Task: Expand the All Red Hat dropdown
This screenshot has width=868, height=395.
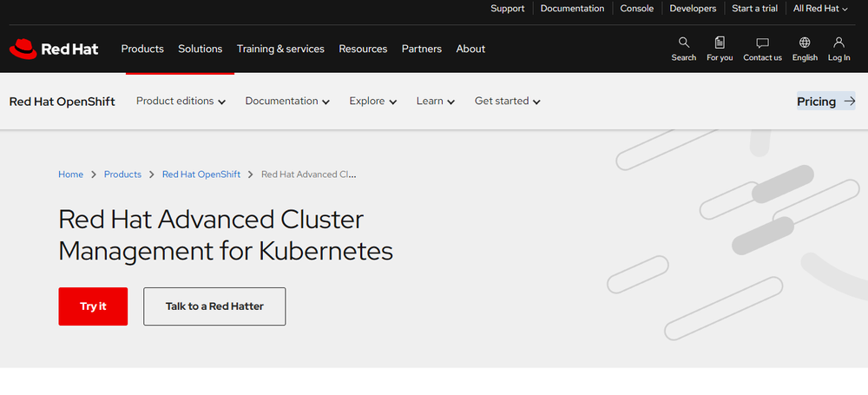Action: pyautogui.click(x=820, y=9)
